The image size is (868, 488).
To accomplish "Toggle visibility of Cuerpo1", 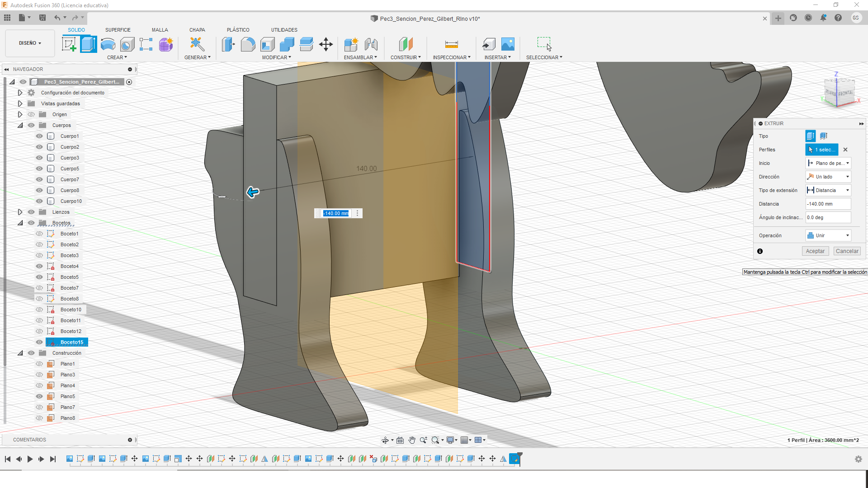I will [x=39, y=136].
